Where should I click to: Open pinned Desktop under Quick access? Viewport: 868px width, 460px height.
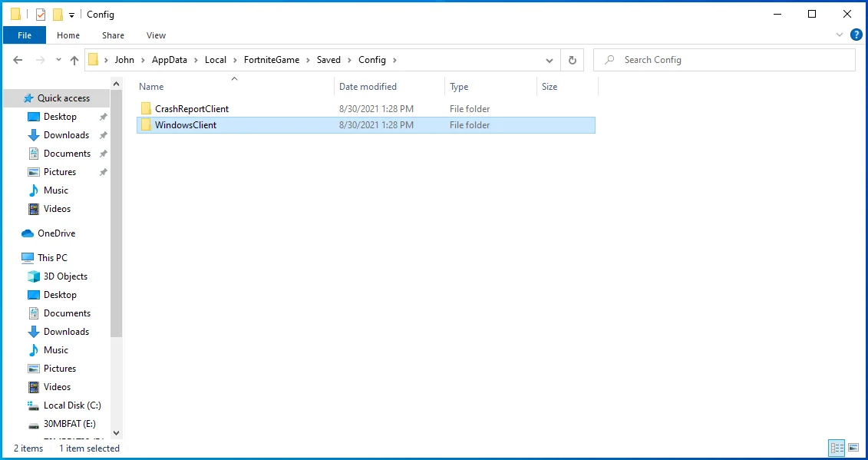pos(60,117)
